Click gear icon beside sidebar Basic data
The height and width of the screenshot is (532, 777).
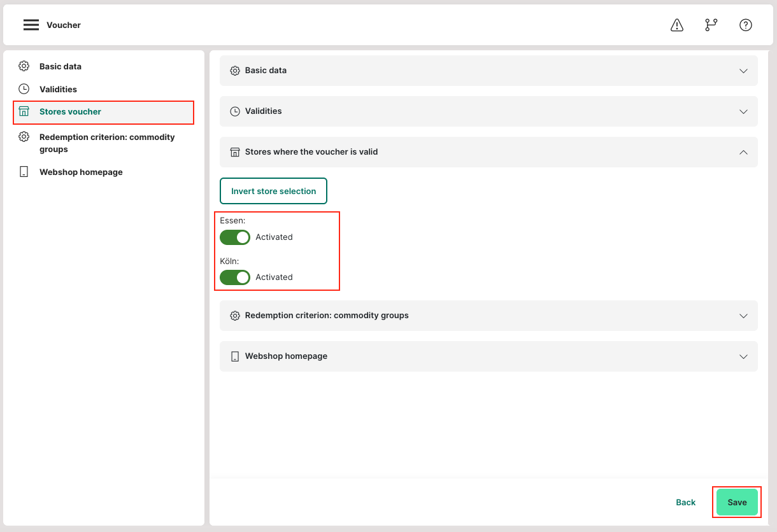24,66
